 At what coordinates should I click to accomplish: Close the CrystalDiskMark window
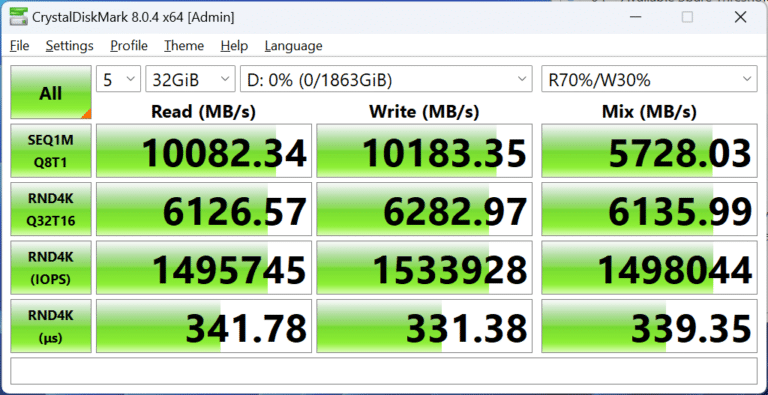(x=740, y=17)
